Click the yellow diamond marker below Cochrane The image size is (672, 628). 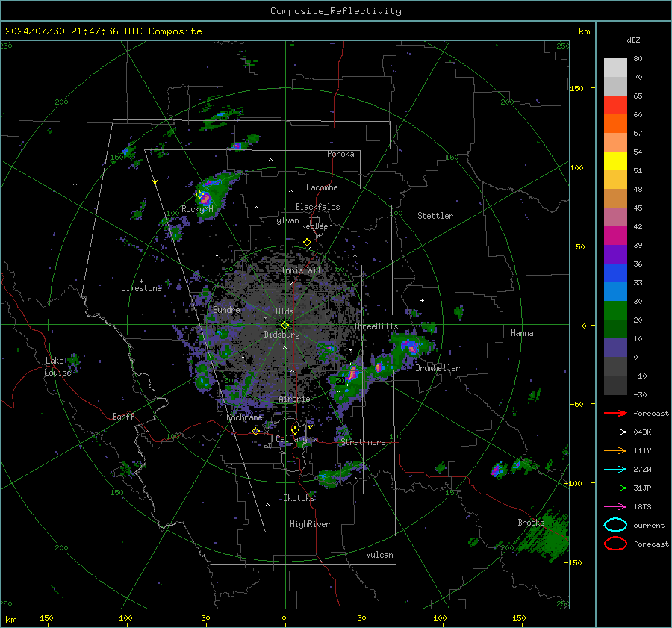click(256, 431)
